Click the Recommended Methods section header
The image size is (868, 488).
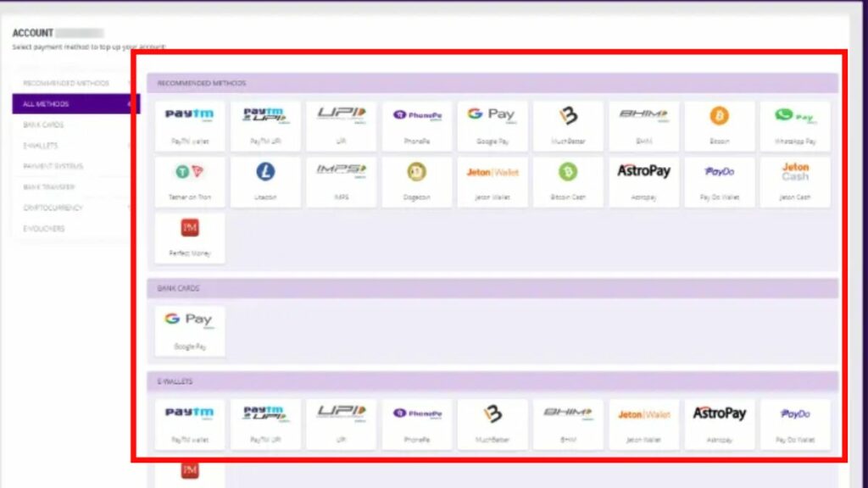coord(492,83)
